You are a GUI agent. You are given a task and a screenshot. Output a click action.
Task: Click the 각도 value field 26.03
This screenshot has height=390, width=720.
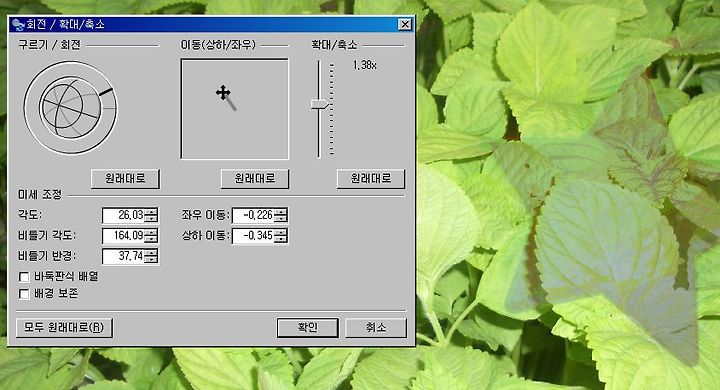pyautogui.click(x=124, y=215)
